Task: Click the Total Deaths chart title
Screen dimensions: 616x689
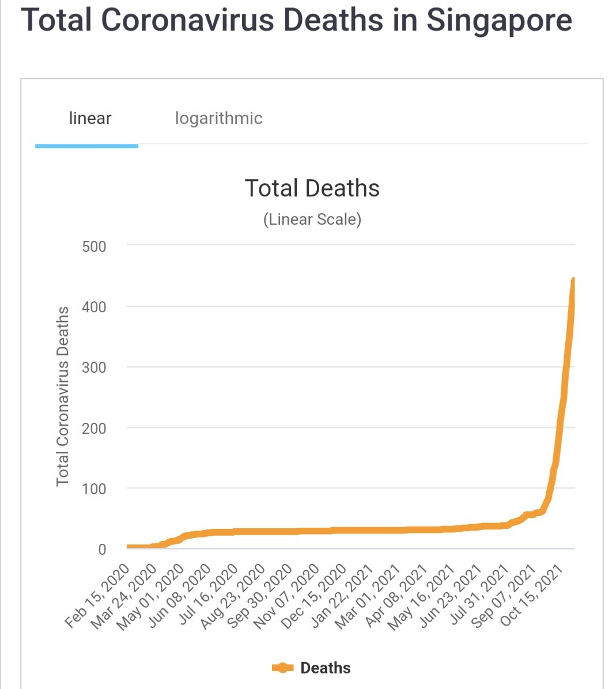Action: 312,188
